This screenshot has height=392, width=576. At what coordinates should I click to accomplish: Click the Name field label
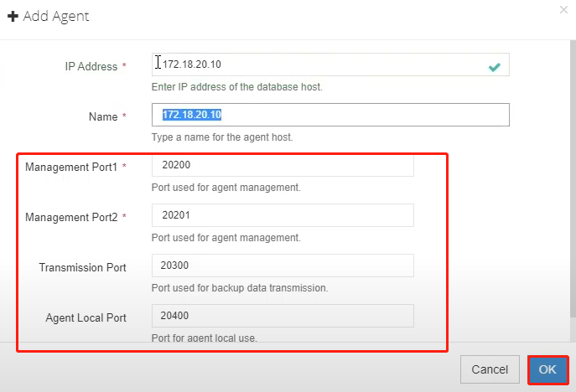point(103,116)
